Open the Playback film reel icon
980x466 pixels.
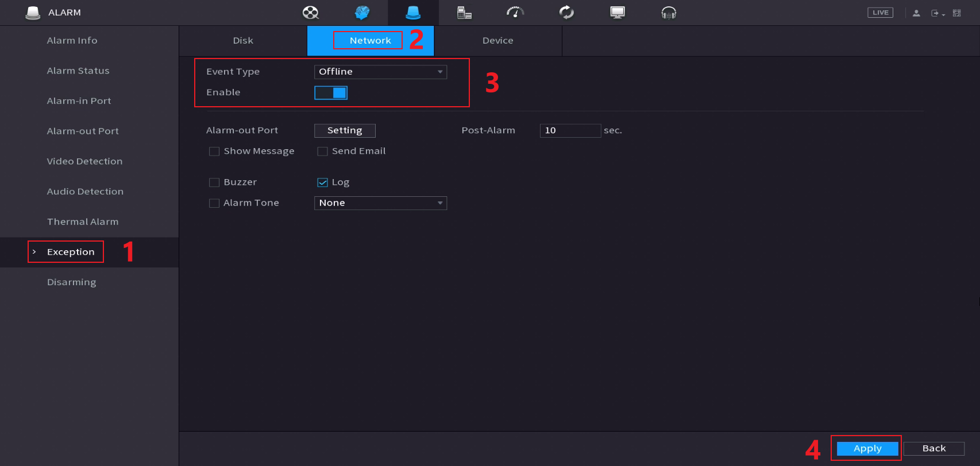(311, 13)
